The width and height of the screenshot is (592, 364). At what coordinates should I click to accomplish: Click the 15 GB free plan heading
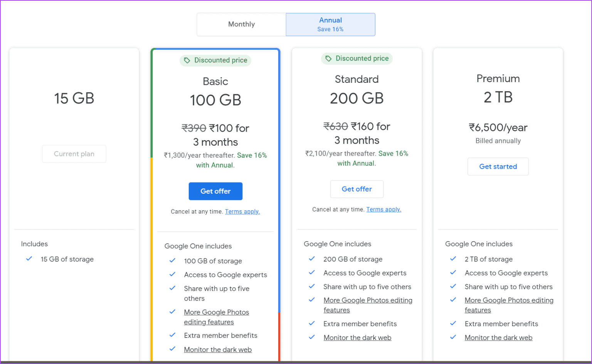74,98
